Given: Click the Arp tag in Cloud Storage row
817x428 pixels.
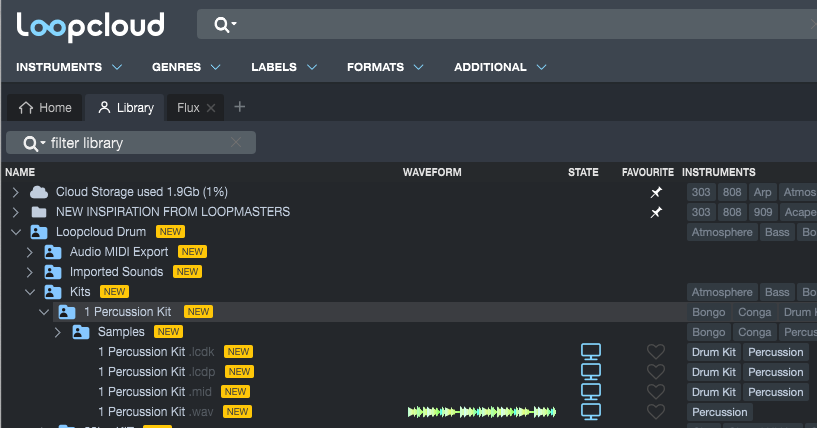Looking at the screenshot, I should point(762,192).
